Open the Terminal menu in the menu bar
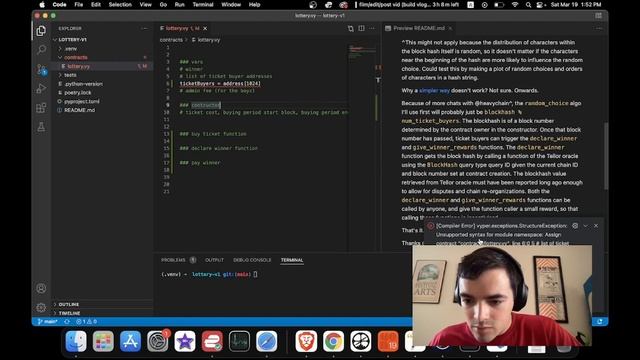Viewport: 640px width, 360px height. click(203, 5)
